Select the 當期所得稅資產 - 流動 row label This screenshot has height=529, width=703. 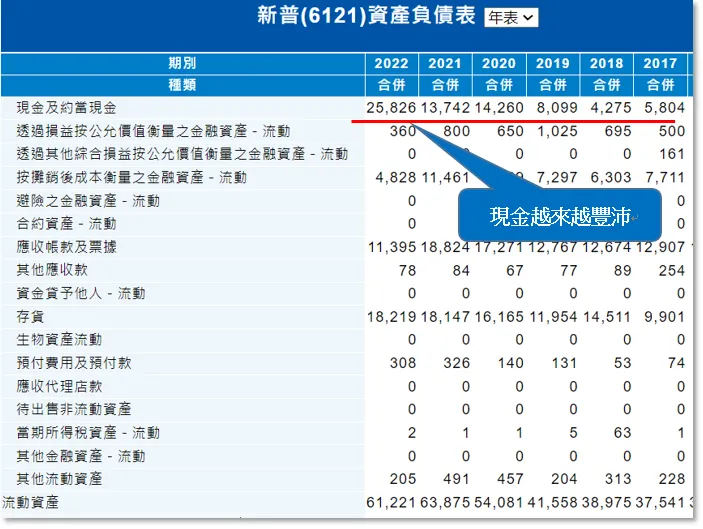tap(88, 433)
